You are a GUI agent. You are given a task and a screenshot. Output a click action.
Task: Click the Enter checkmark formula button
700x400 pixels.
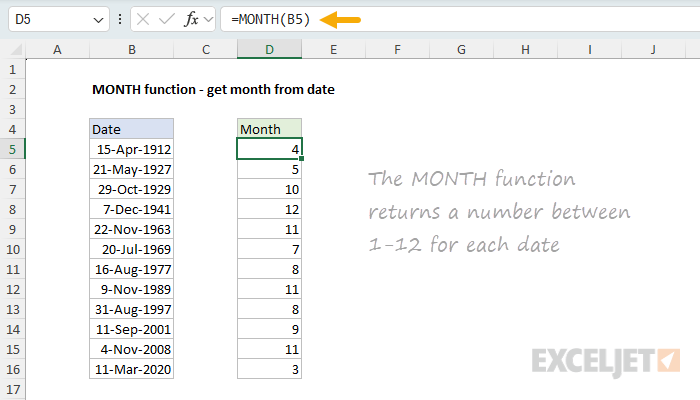coord(167,20)
